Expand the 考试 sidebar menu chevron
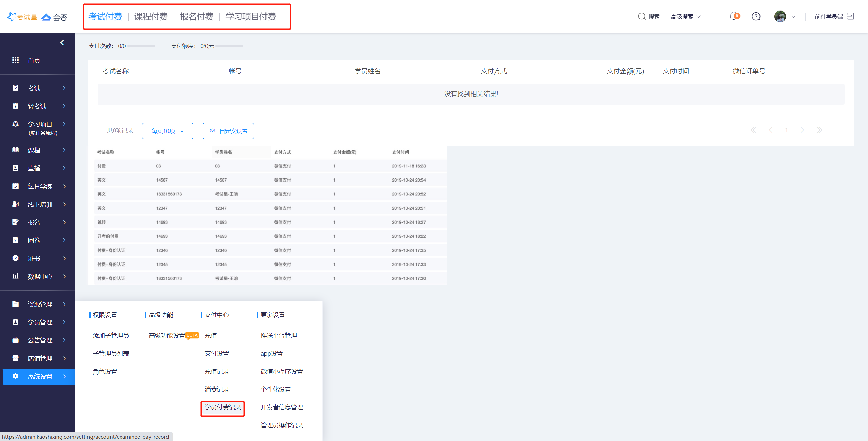The image size is (868, 441). click(x=64, y=88)
